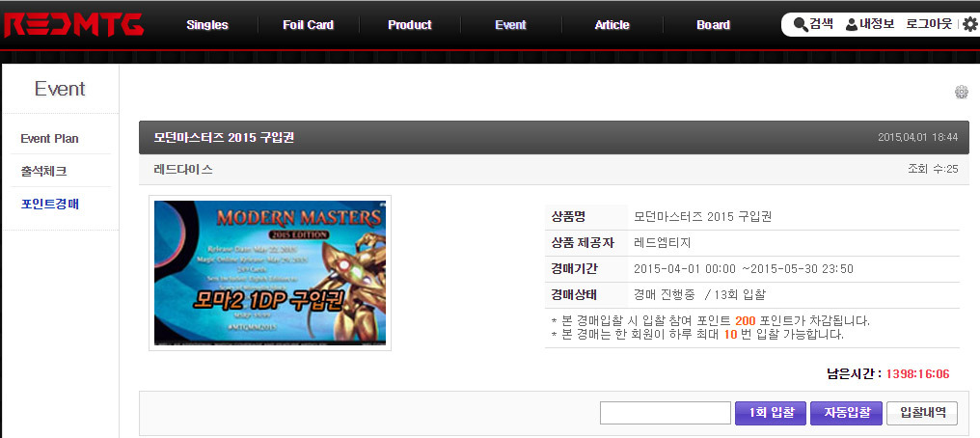The height and width of the screenshot is (438, 980).
Task: Go to Event Plan in sidebar
Action: point(49,139)
